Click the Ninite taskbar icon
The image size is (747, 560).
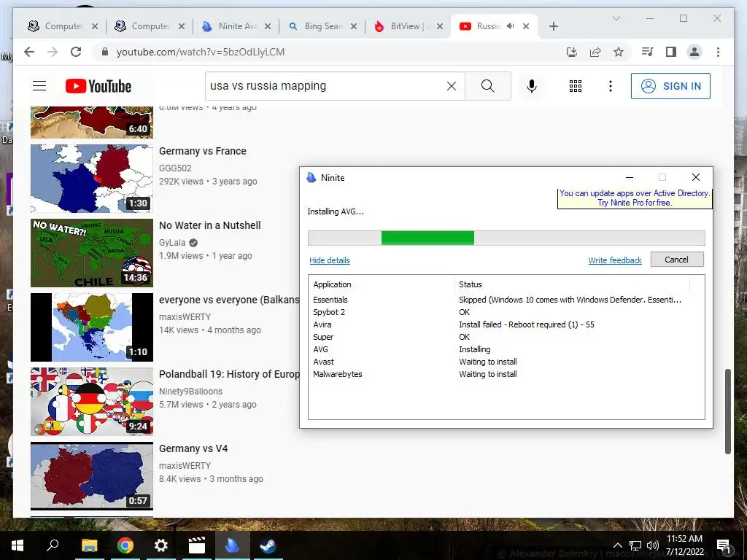[232, 545]
